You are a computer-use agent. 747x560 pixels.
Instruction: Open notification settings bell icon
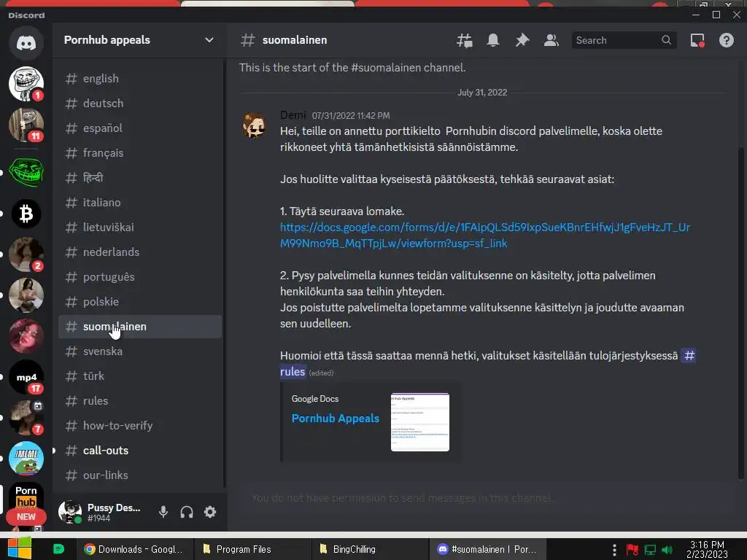point(493,41)
